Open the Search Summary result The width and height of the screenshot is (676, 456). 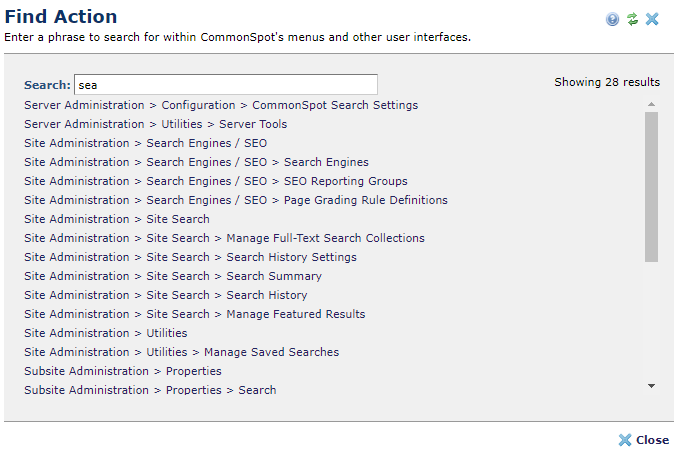click(274, 276)
